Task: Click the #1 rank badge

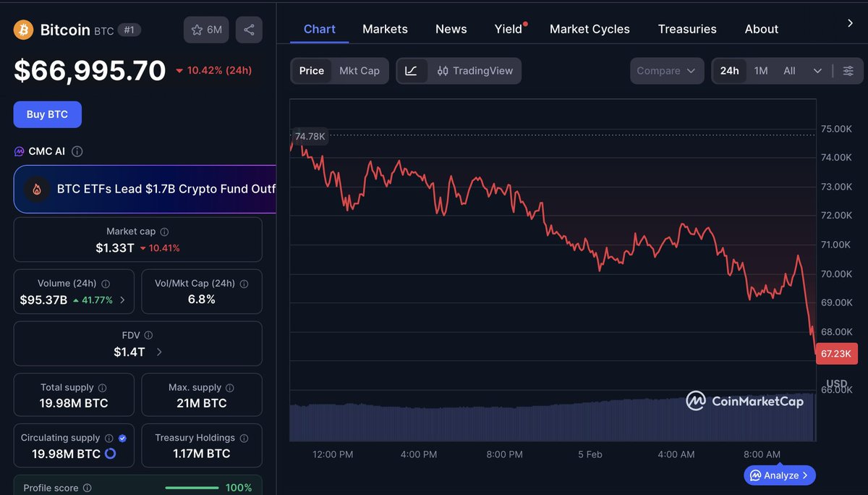Action: pyautogui.click(x=129, y=30)
